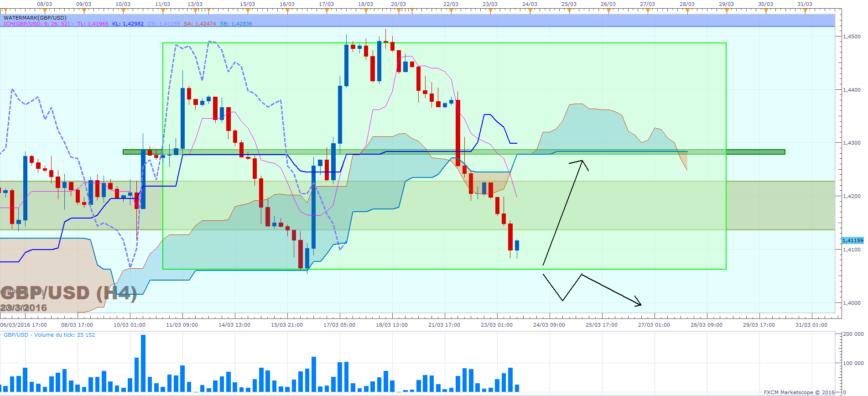868x396 pixels.
Task: Select the 26/03 date label in top ruler
Action: pos(608,4)
